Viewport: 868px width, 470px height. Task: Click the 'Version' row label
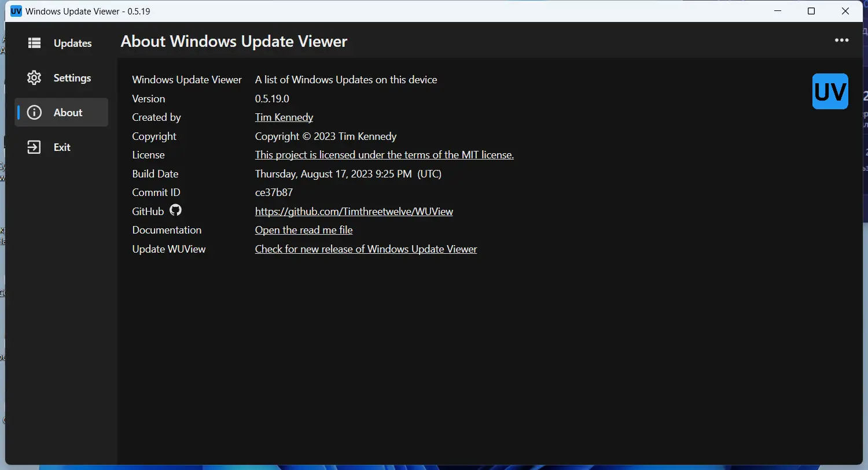click(149, 99)
